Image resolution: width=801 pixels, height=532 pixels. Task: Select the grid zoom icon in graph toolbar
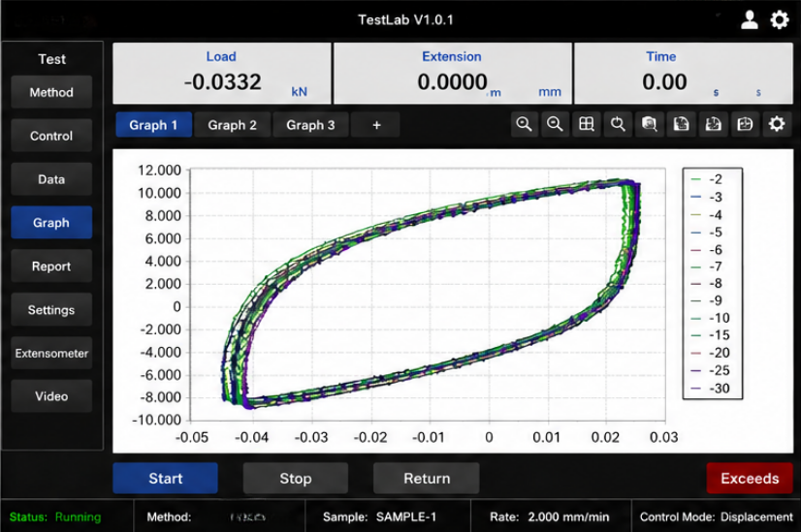pos(587,124)
